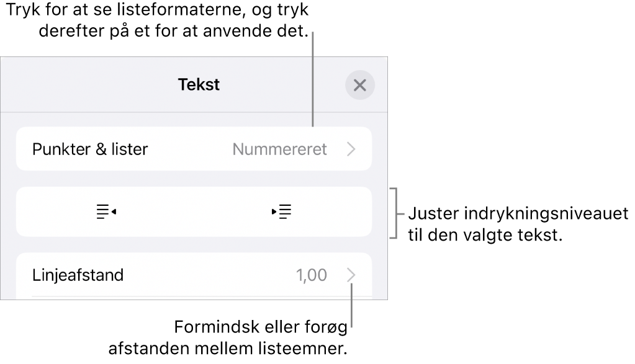Tap the X icon to dismiss the popover
This screenshot has height=364, width=635.
click(x=360, y=85)
